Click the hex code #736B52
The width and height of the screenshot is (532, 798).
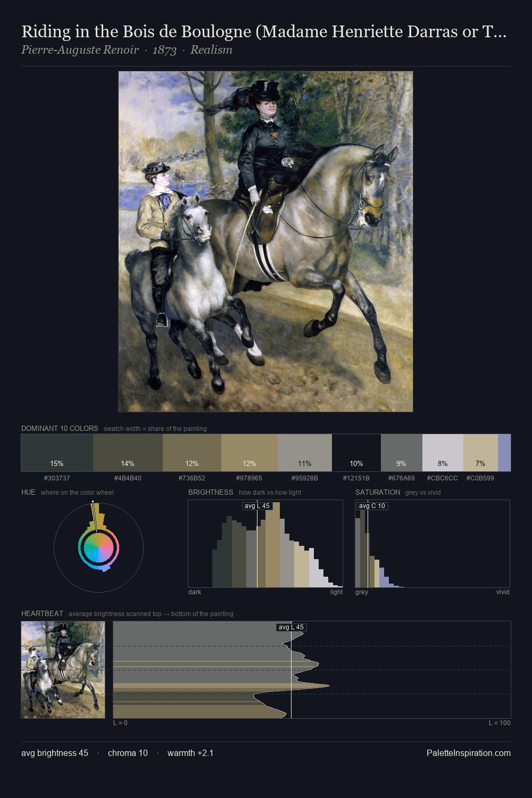[x=192, y=478]
